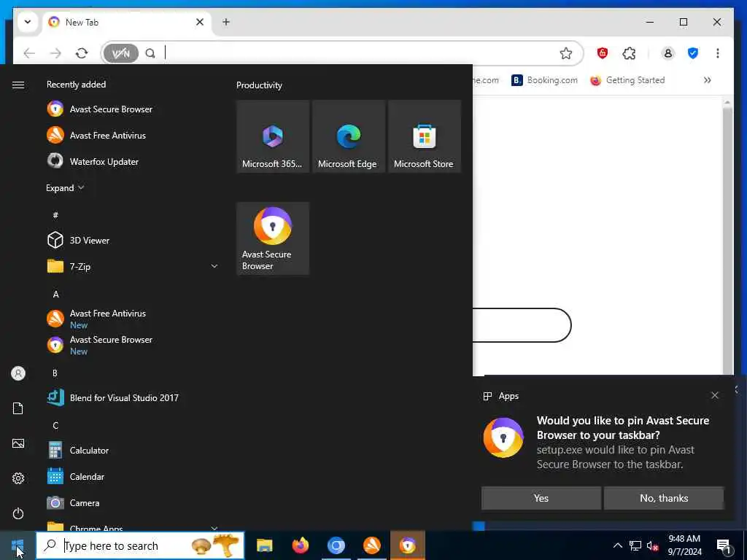
Task: Open Firefox from the taskbar
Action: 300,545
